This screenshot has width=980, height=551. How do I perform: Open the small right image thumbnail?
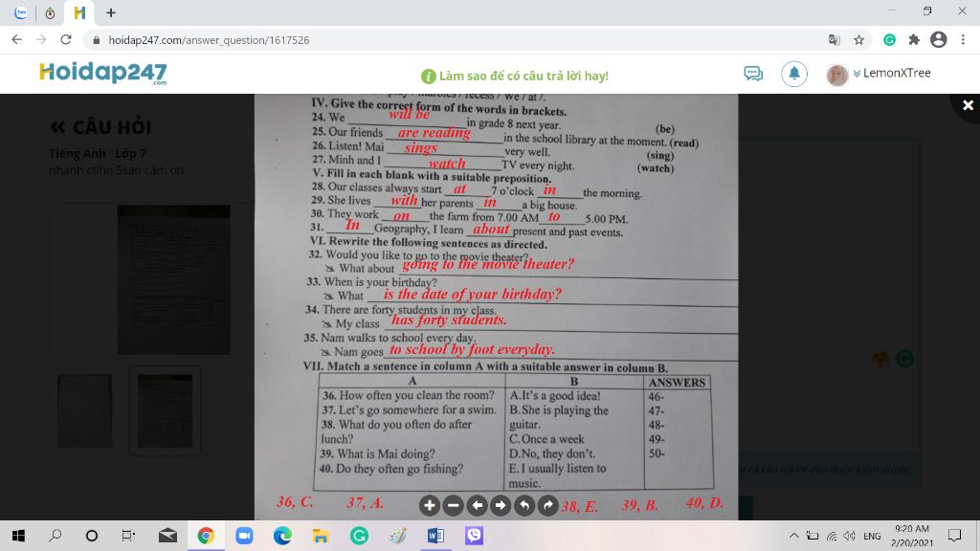tap(165, 410)
